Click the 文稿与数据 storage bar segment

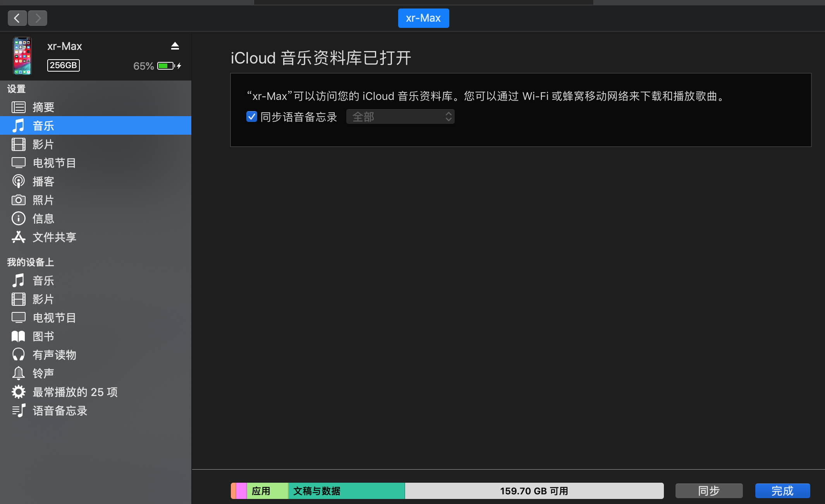point(347,491)
